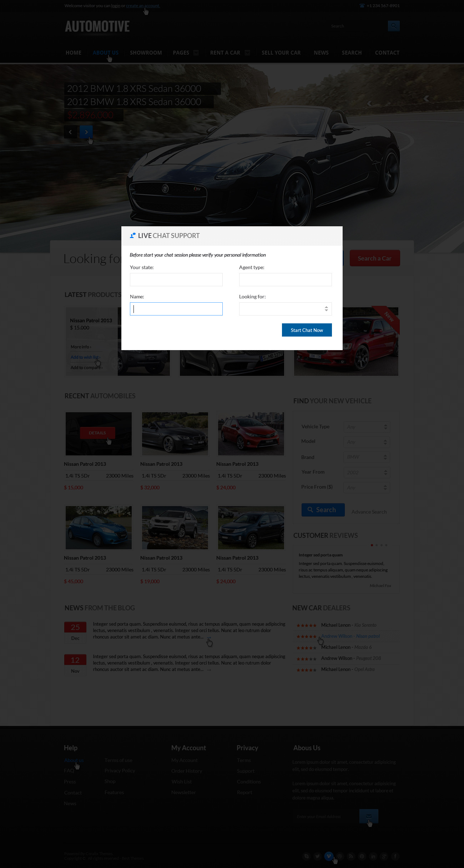Select SELL YOUR CAR in the navigation
This screenshot has height=868, width=464.
point(281,53)
